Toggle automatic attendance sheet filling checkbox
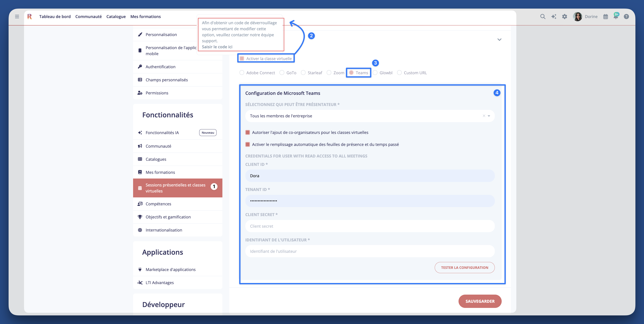This screenshot has width=644, height=324. pos(248,144)
